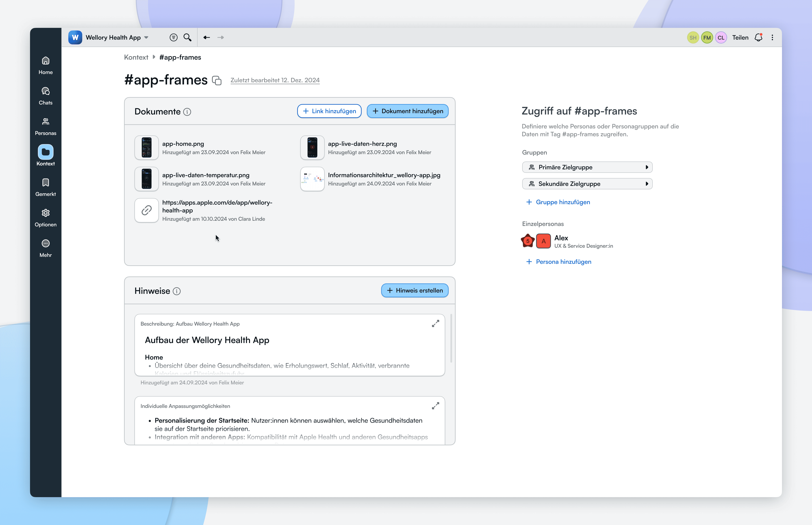Open Chats in the sidebar
This screenshot has width=812, height=525.
tap(46, 96)
